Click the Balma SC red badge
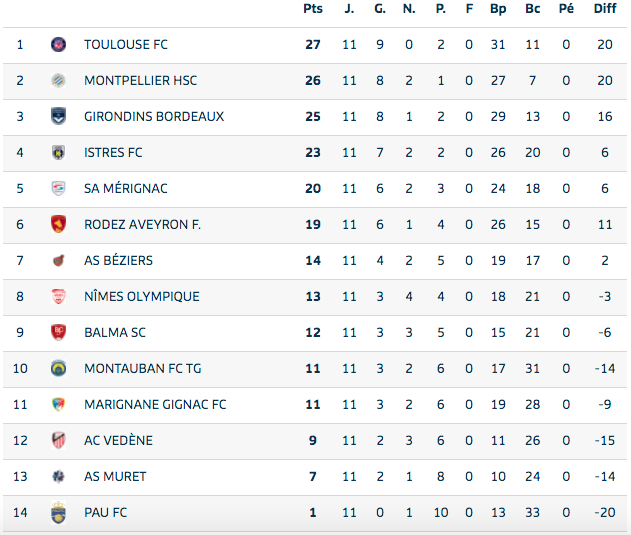 (x=58, y=333)
